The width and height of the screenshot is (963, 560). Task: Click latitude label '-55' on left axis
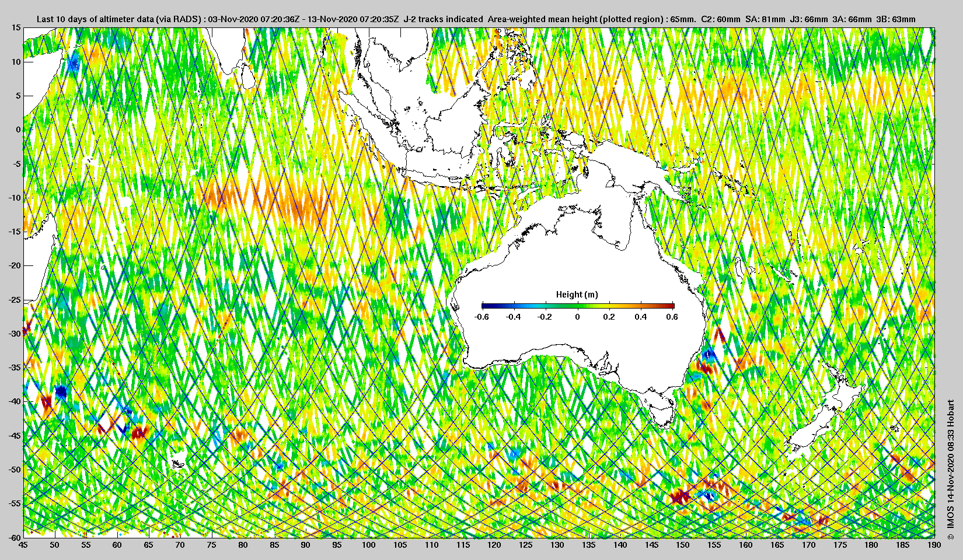pyautogui.click(x=14, y=503)
